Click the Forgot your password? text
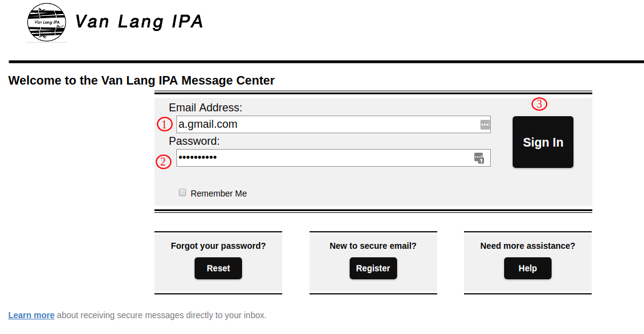Image resolution: width=644 pixels, height=334 pixels. (218, 246)
